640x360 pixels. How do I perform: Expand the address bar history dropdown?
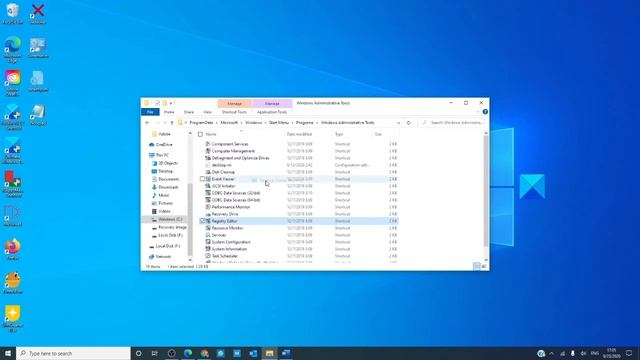coord(398,122)
